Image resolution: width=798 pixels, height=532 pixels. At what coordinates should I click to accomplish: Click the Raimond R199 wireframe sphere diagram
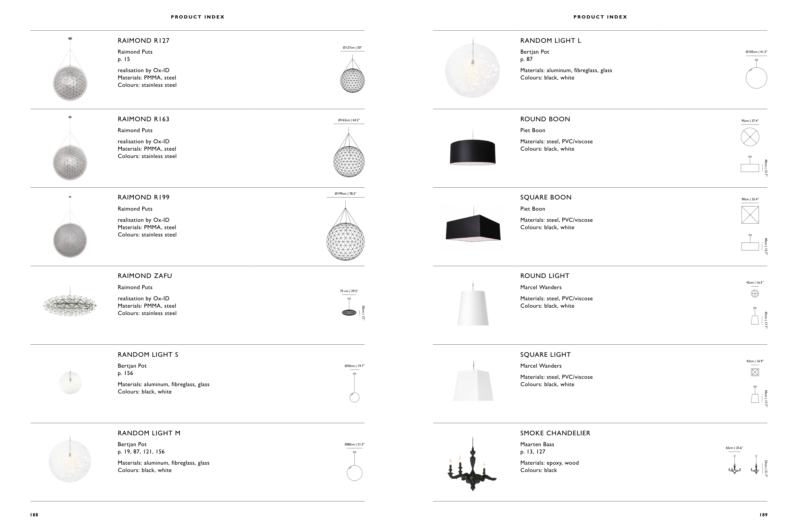click(345, 234)
